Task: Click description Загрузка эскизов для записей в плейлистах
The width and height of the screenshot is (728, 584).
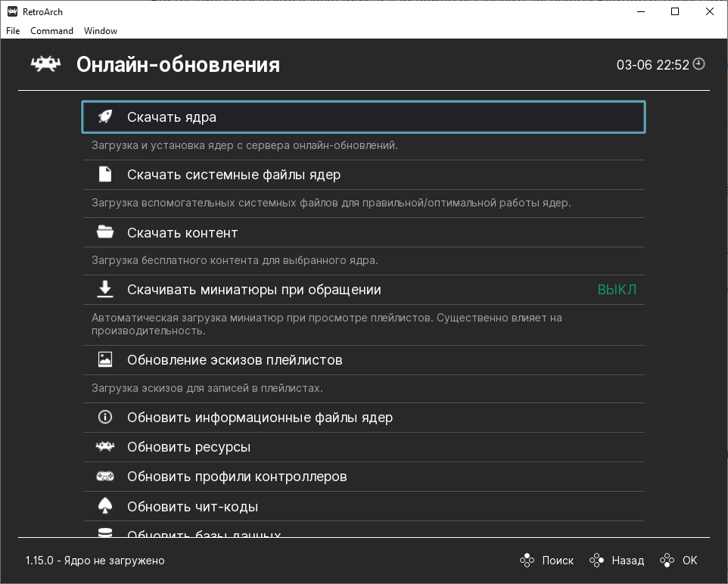Action: coord(207,388)
